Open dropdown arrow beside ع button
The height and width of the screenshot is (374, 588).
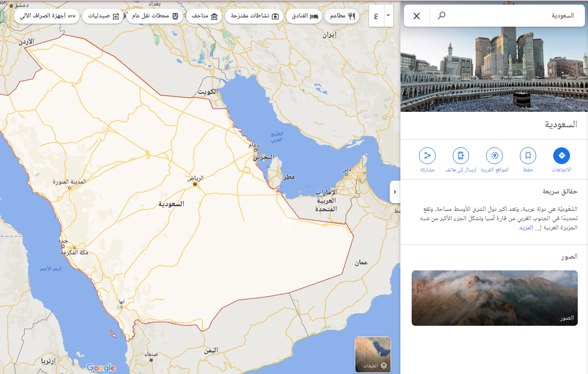389,16
